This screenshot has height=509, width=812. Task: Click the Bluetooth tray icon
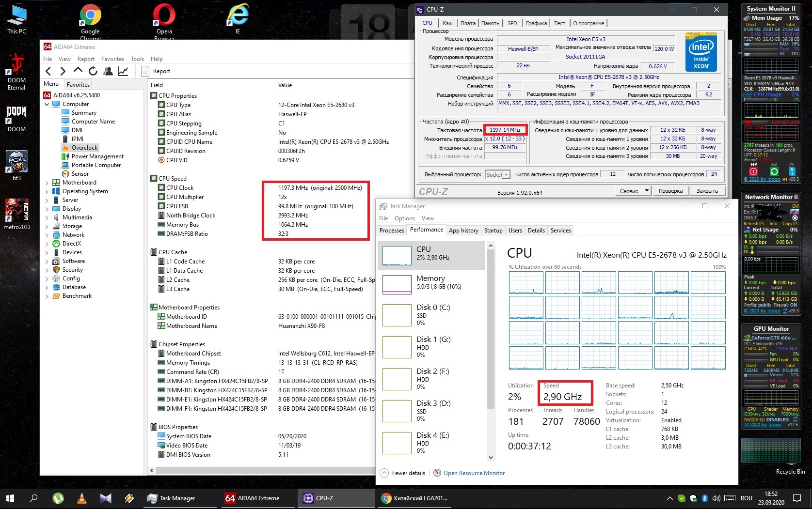705,498
